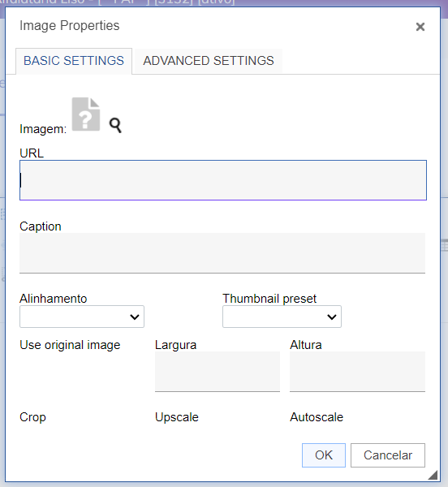The height and width of the screenshot is (487, 448).
Task: Open the image browser magnifier icon
Action: [x=115, y=126]
